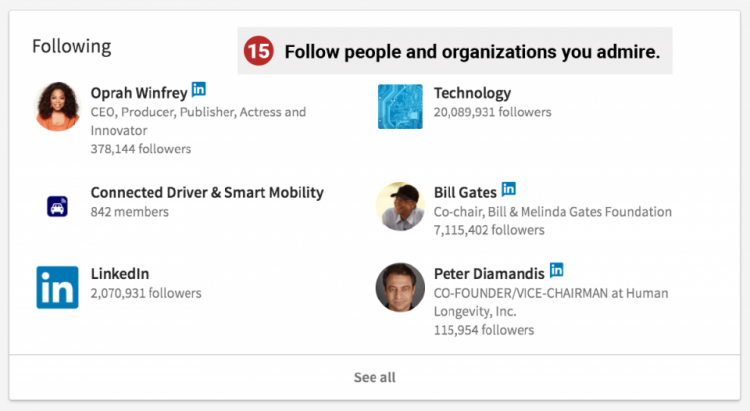
Task: Click the LinkedIn badge beside Peter Diamandis
Action: tap(557, 270)
